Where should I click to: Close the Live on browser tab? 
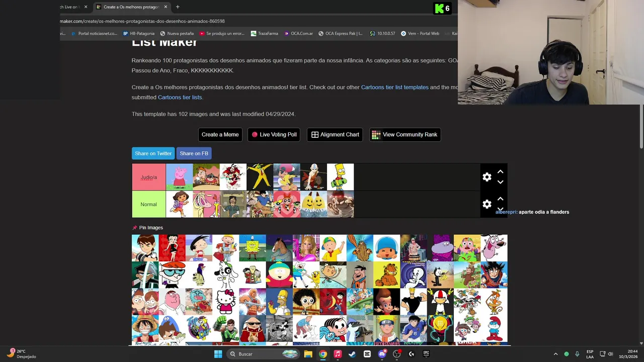(86, 7)
